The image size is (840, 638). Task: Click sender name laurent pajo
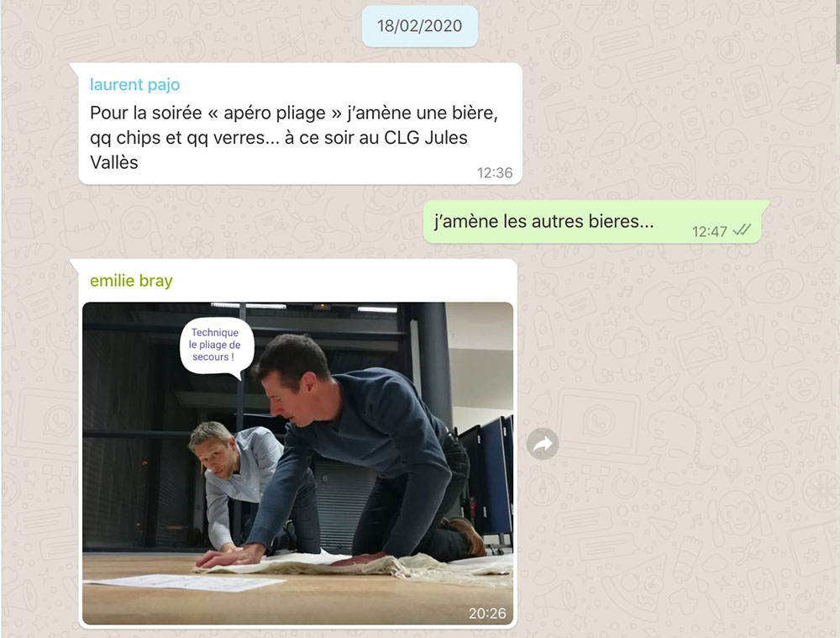pyautogui.click(x=134, y=84)
